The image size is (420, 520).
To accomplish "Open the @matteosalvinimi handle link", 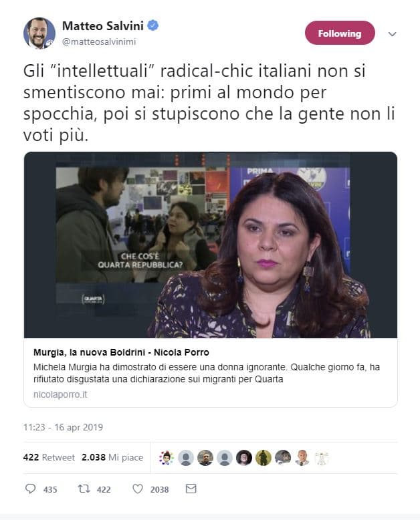I will (99, 42).
